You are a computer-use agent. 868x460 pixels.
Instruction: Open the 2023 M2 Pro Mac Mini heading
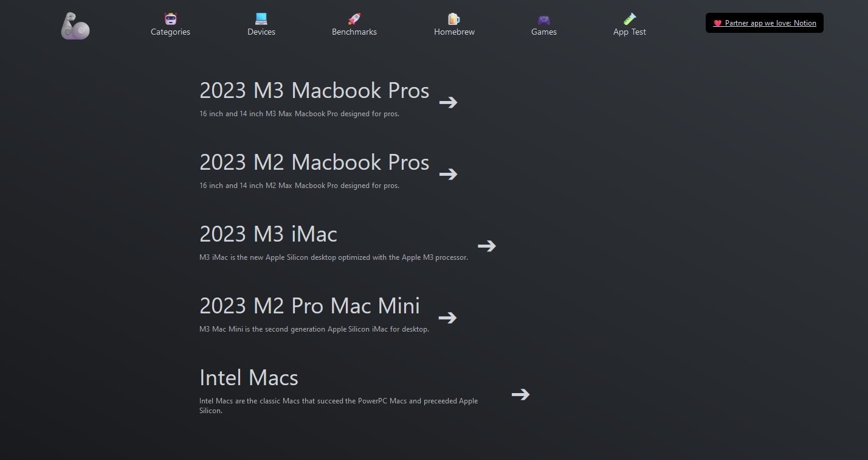coord(309,306)
